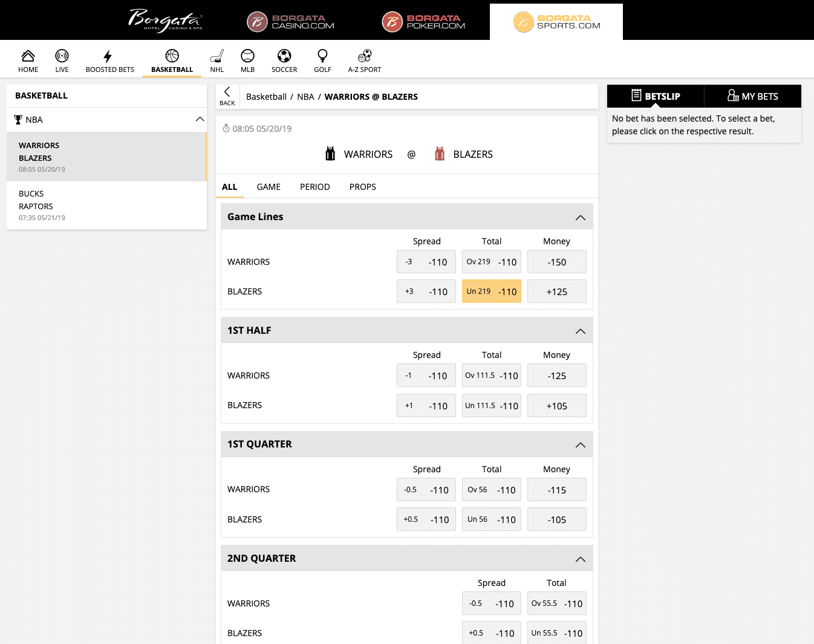Click NBA breadcrumb link
Image resolution: width=814 pixels, height=644 pixels.
[305, 97]
